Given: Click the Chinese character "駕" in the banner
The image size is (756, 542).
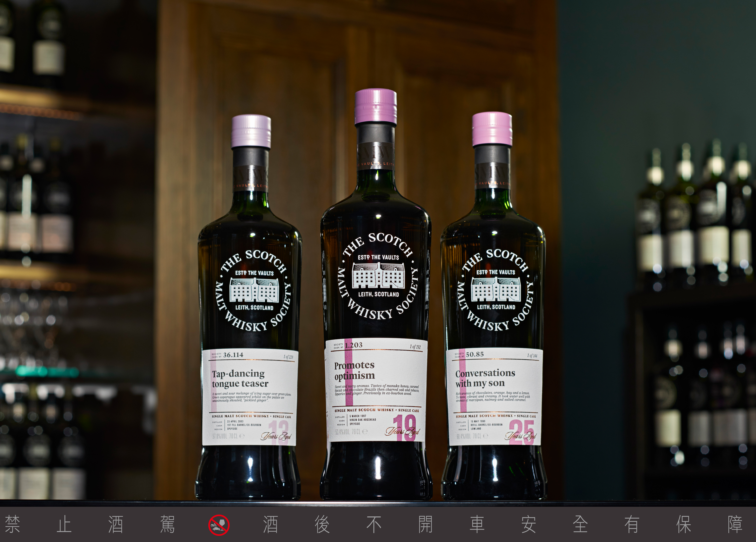Looking at the screenshot, I should pos(167,524).
